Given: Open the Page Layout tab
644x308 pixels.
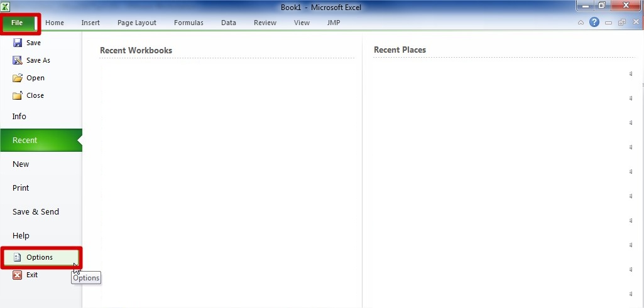Looking at the screenshot, I should point(137,23).
